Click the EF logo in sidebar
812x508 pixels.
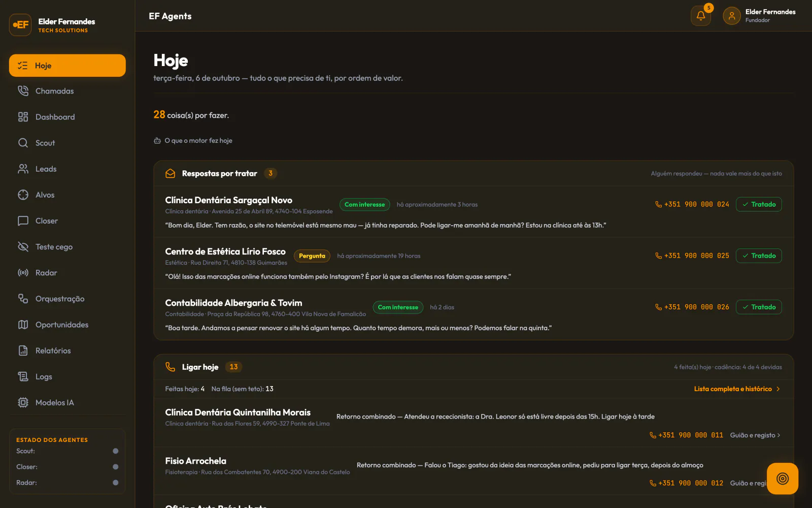pos(20,24)
